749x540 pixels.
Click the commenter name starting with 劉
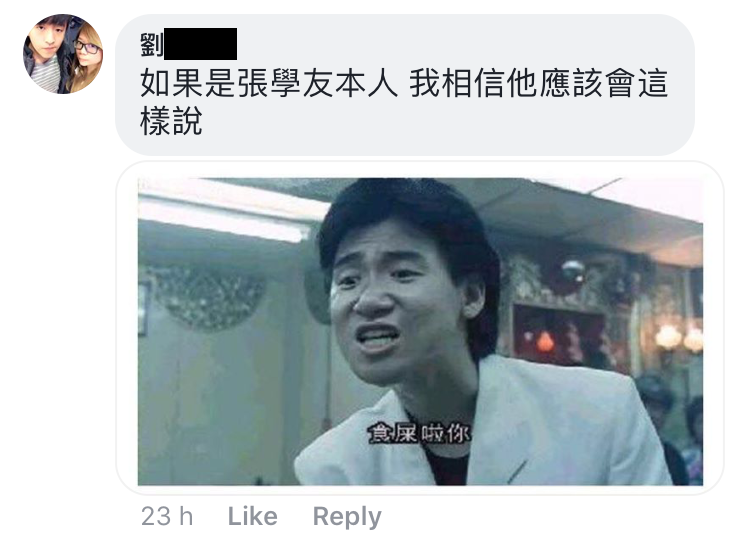tap(189, 44)
